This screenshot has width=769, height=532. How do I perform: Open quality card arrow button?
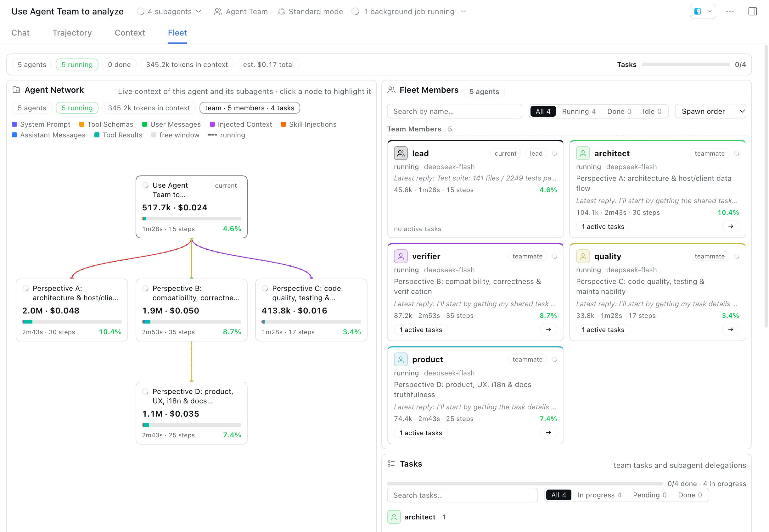point(730,329)
